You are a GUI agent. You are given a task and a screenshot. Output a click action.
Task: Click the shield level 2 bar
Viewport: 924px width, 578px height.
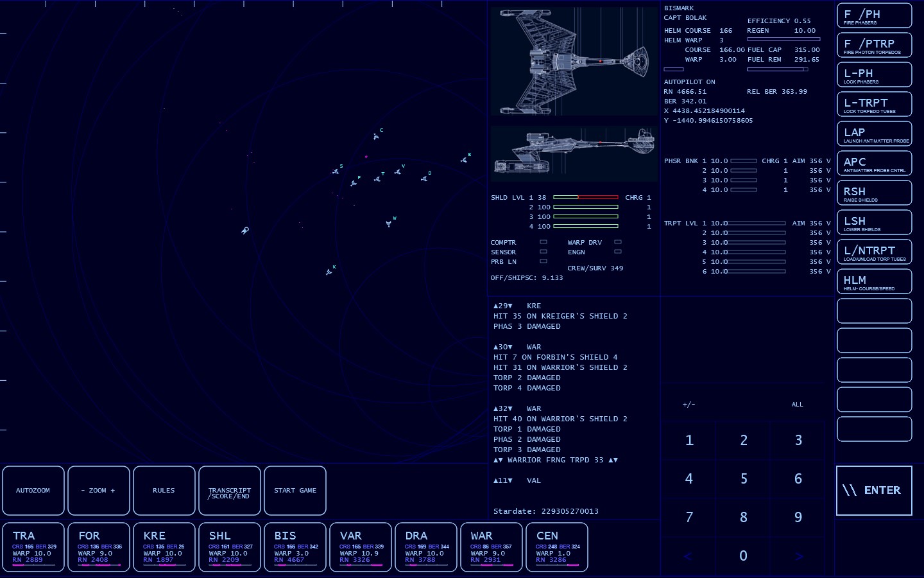click(586, 207)
